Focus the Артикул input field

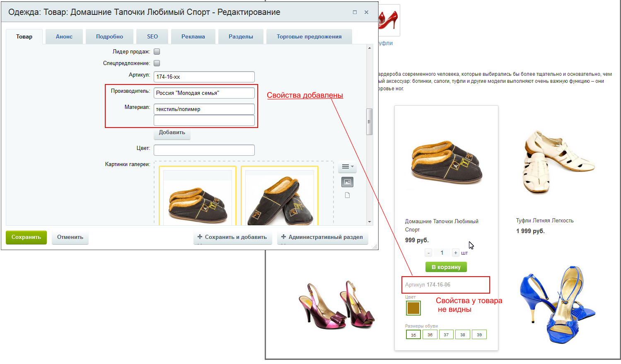coord(204,77)
